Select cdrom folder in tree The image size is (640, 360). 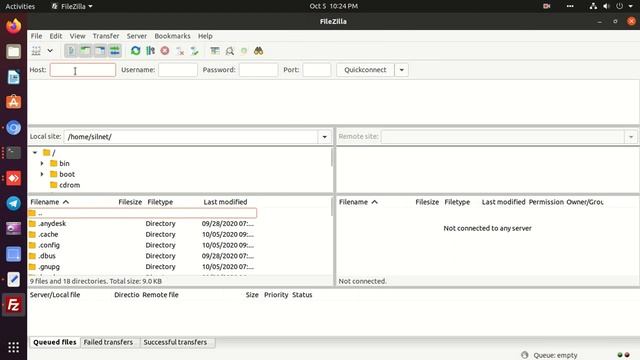(69, 185)
